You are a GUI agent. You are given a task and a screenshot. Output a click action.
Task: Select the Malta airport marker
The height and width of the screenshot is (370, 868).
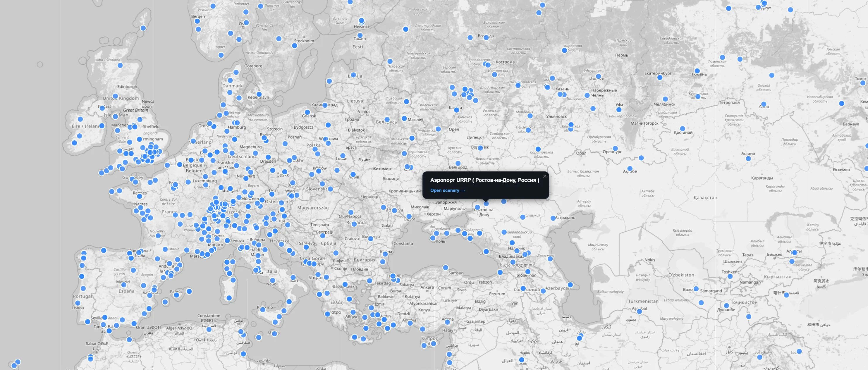(274, 334)
